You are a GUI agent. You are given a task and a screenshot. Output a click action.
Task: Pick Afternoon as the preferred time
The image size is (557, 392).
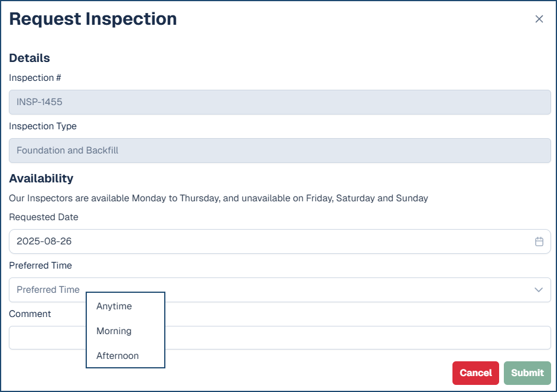pos(118,356)
